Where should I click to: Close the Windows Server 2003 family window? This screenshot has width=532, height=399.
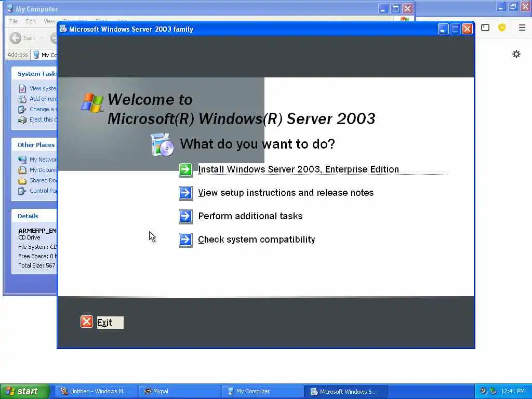coord(467,29)
